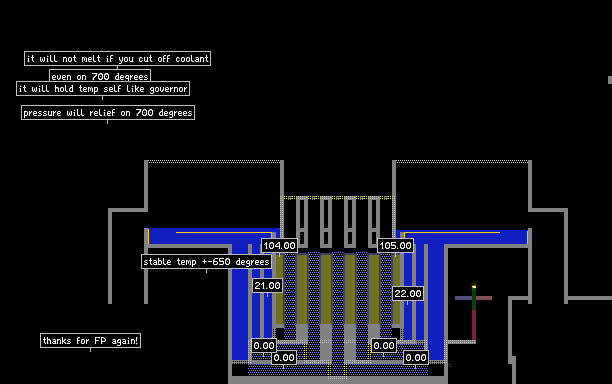Viewport: 612px width, 384px height.
Task: Select the yellow line in right coolant pool
Action: (452, 233)
